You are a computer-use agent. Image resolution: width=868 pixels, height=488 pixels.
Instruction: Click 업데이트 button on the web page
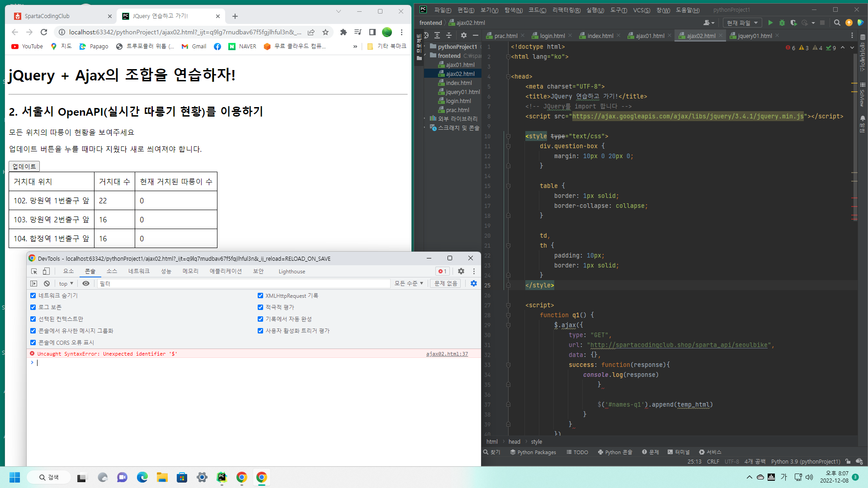coord(24,166)
